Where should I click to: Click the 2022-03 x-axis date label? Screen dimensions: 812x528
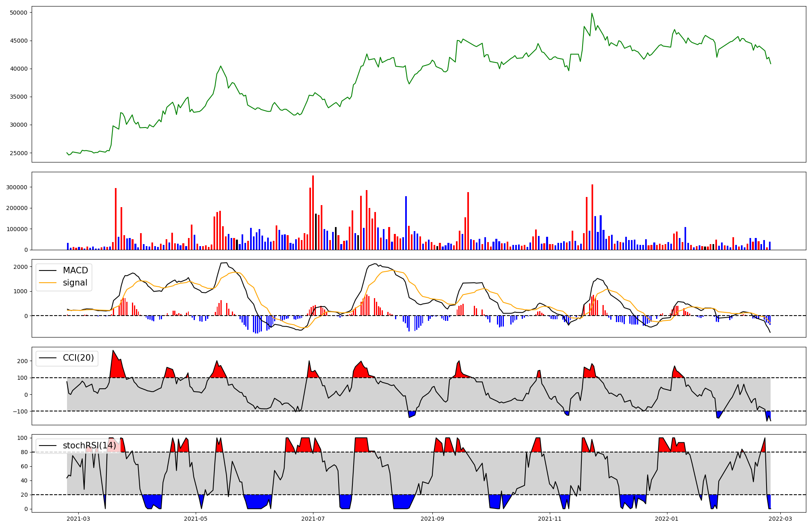[780, 518]
